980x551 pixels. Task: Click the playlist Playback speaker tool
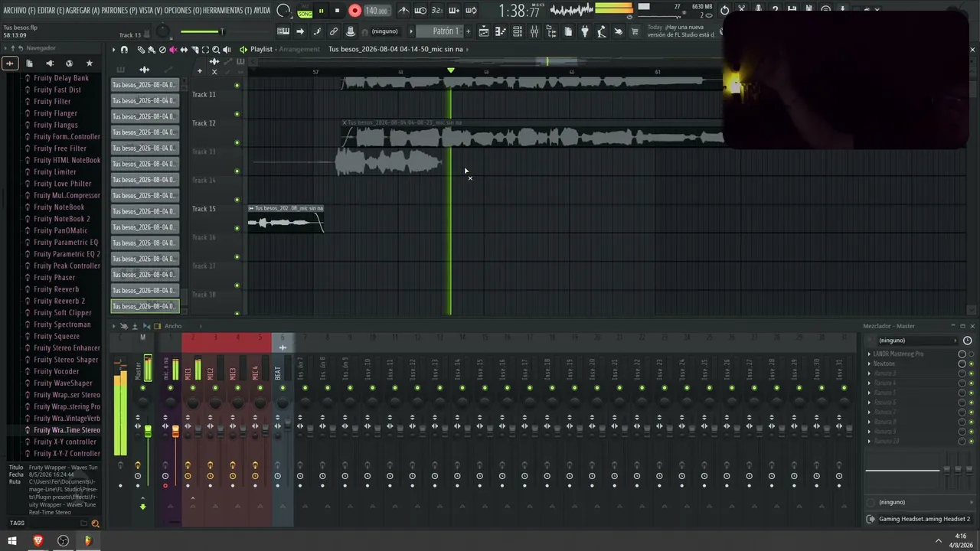pyautogui.click(x=227, y=49)
